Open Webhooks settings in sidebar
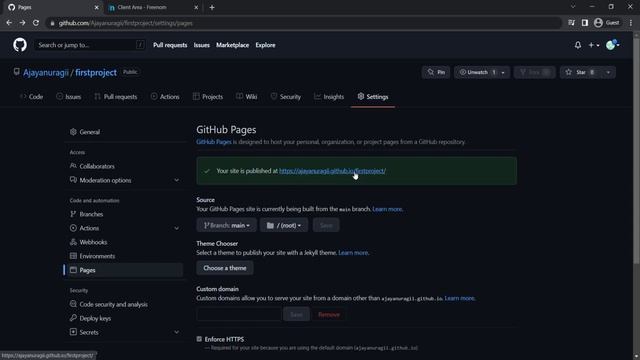Screen dimensions: 640x360 (x=123, y=242)
